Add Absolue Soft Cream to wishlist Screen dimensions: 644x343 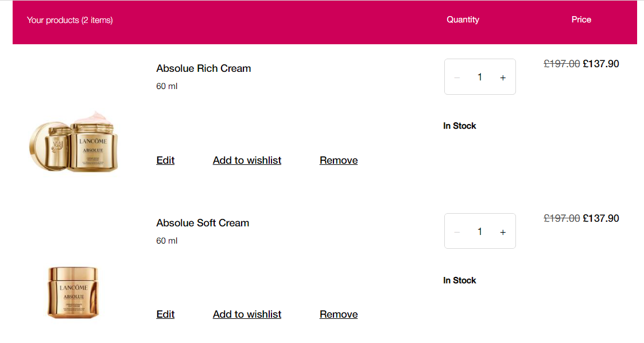[247, 314]
